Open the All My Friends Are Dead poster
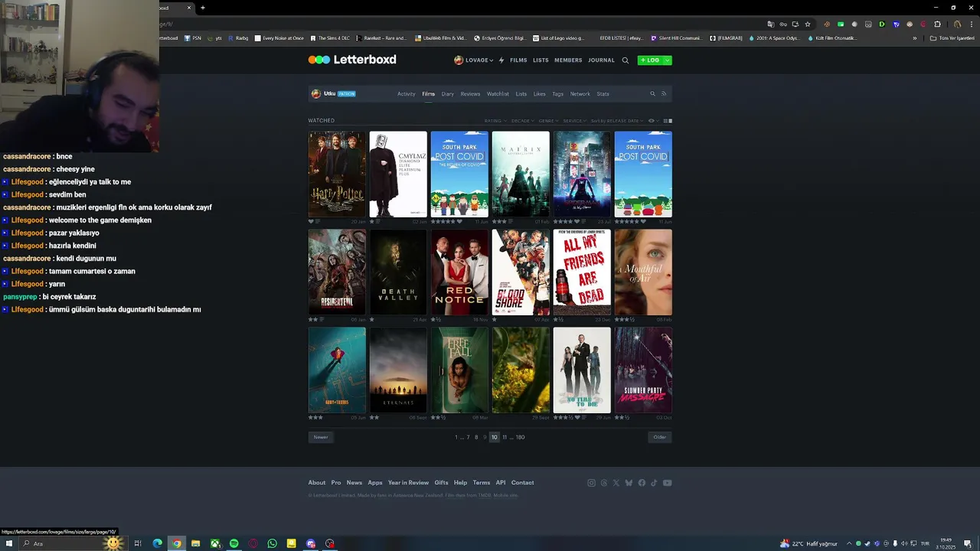 (x=582, y=272)
